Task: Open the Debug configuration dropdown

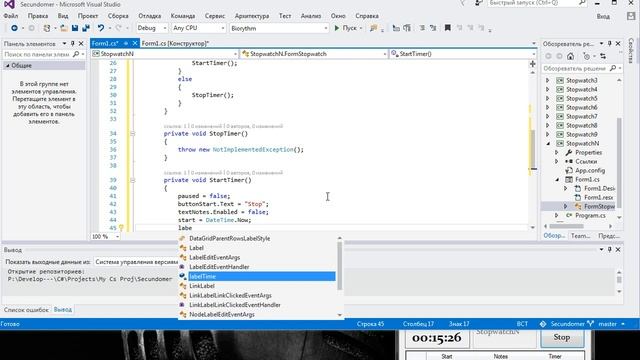Action: click(x=152, y=28)
